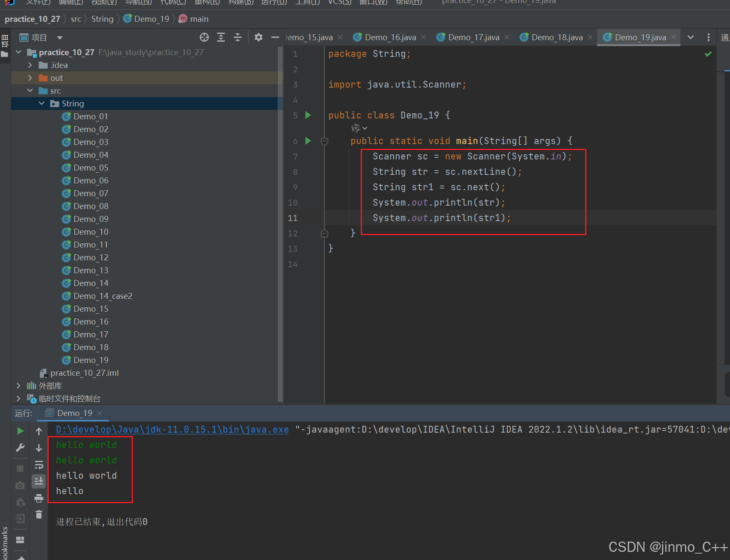Click project panel vertical scrollbar
The width and height of the screenshot is (730, 560).
pos(280,224)
